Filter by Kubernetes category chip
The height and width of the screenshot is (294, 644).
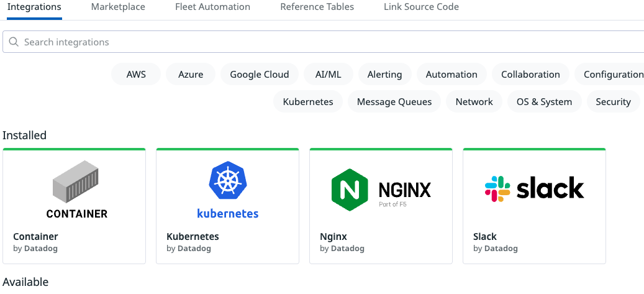[308, 101]
